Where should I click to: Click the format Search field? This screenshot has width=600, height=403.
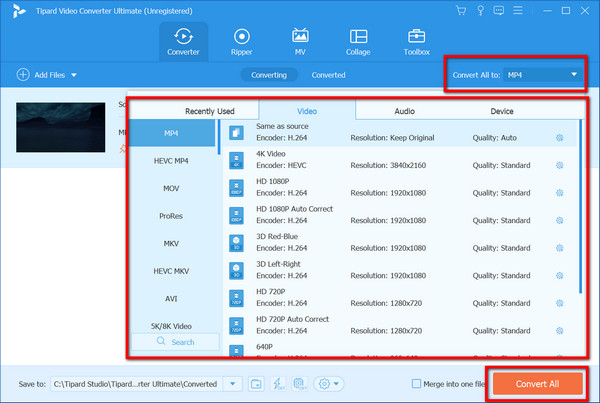[176, 342]
